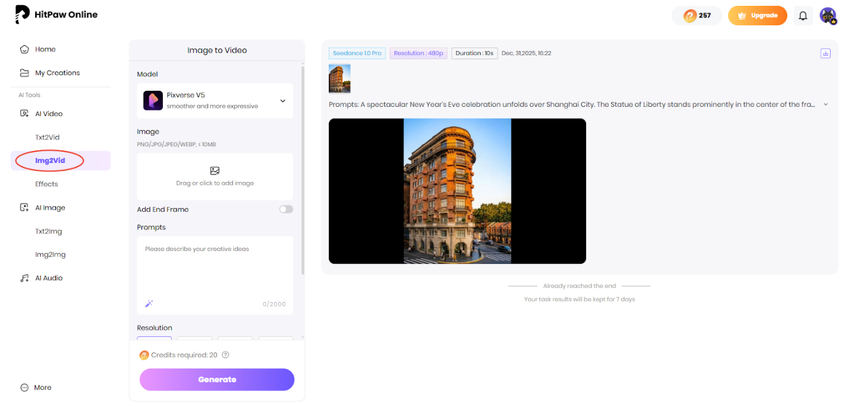
Task: Download the generated video
Action: (825, 53)
